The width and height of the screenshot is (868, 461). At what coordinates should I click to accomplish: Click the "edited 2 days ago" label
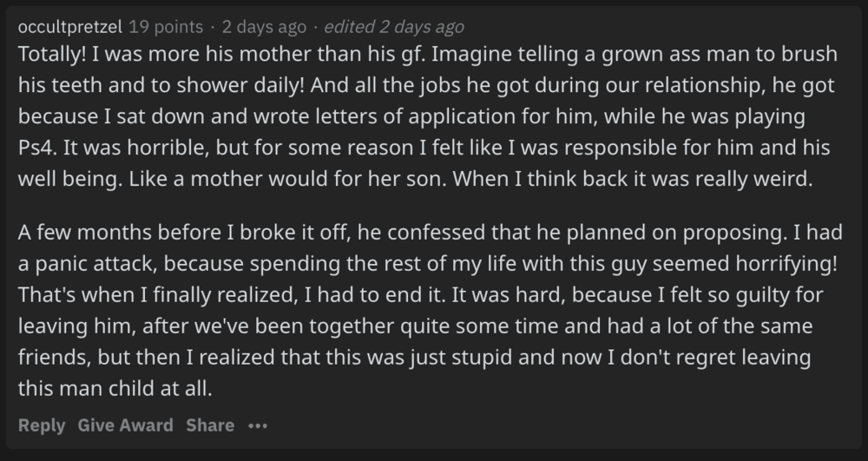(394, 27)
